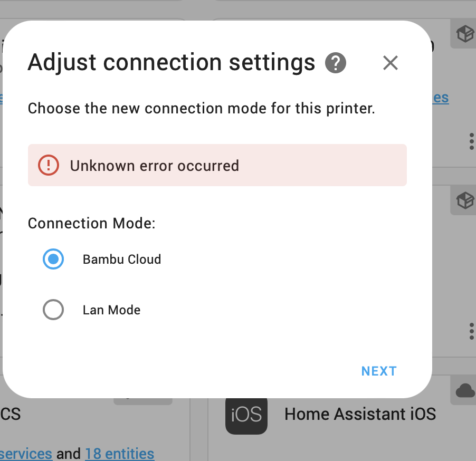
Task: Click the NEXT button
Action: 378,371
